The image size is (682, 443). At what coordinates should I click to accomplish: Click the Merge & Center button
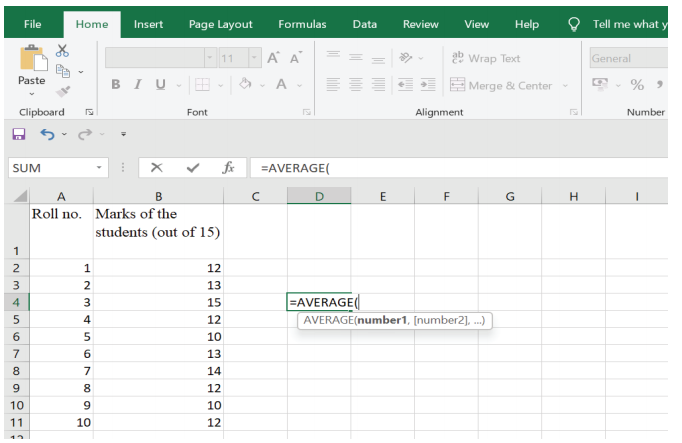pos(500,85)
